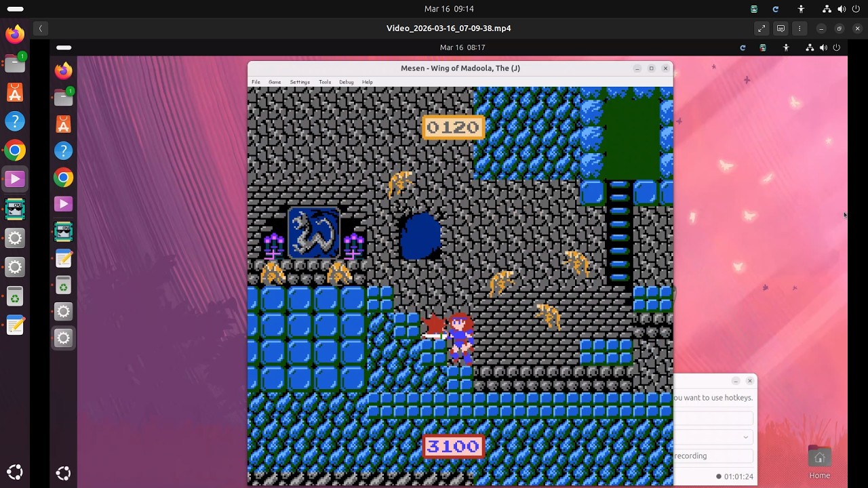Image resolution: width=868 pixels, height=488 pixels.
Task: Enter fullscreen in the video player
Action: click(762, 28)
